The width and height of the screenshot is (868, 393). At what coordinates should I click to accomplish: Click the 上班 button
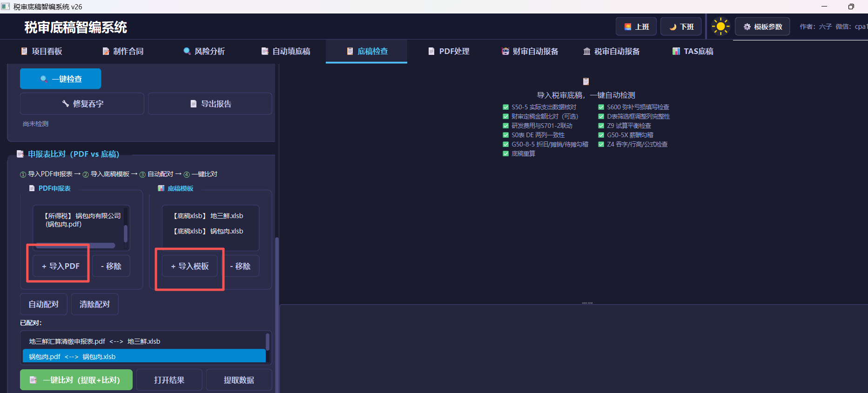point(636,27)
